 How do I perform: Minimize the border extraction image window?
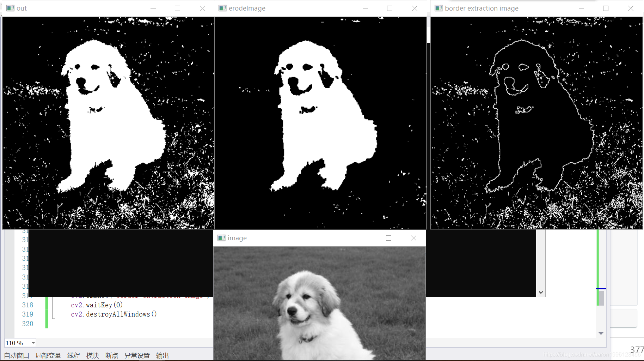(581, 8)
